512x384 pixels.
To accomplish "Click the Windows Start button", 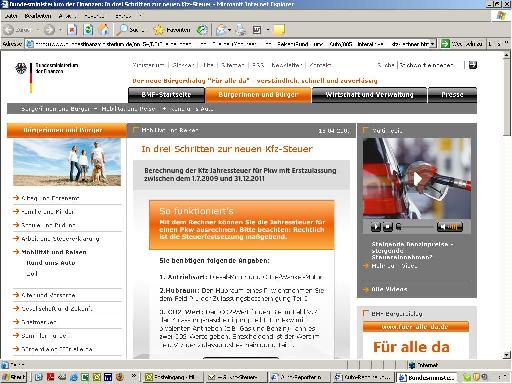I will point(14,377).
